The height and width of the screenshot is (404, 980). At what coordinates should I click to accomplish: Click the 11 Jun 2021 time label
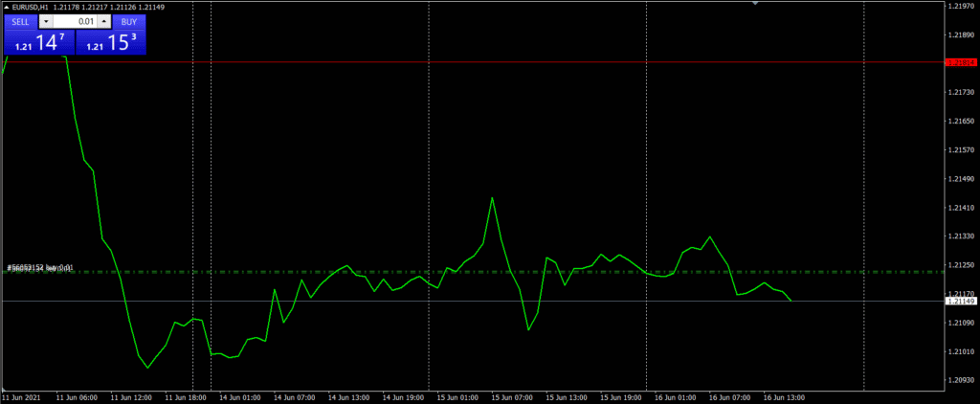(19, 397)
